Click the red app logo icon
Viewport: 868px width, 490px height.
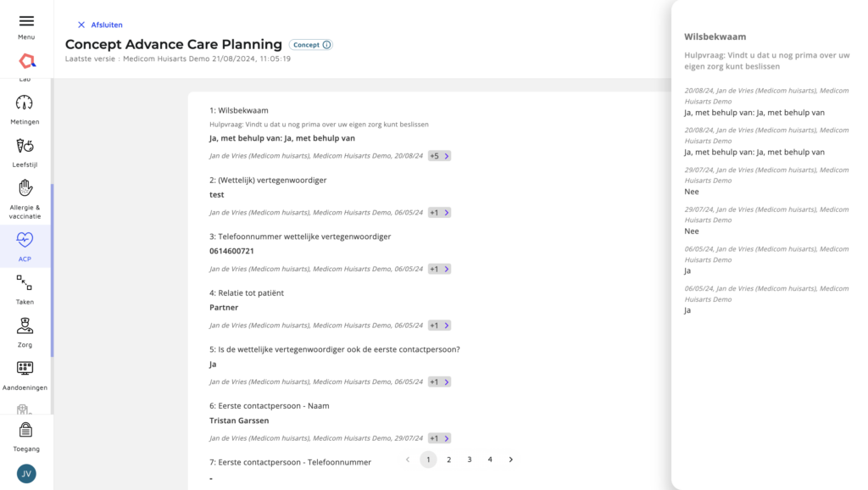point(26,61)
